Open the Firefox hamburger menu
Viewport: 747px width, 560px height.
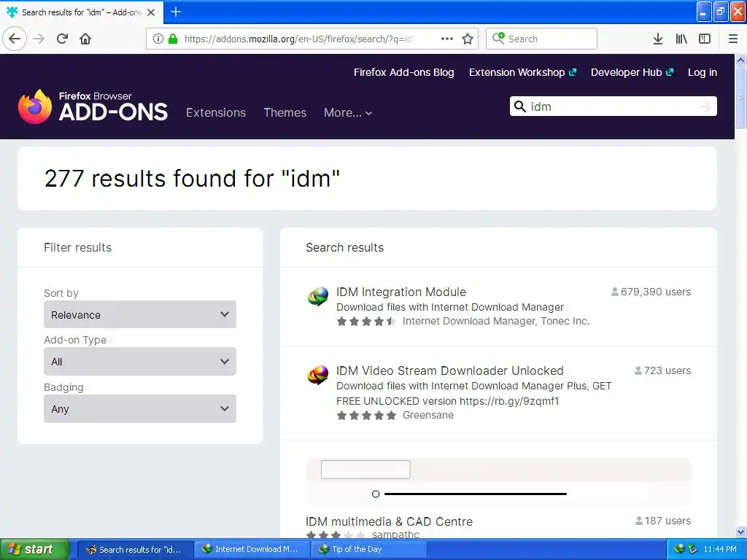click(733, 39)
